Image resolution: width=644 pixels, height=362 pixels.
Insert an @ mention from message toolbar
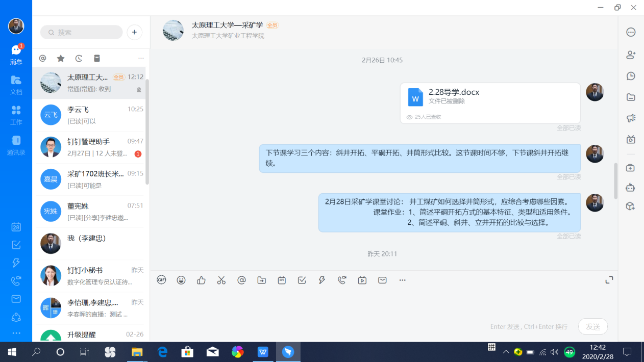pos(241,280)
